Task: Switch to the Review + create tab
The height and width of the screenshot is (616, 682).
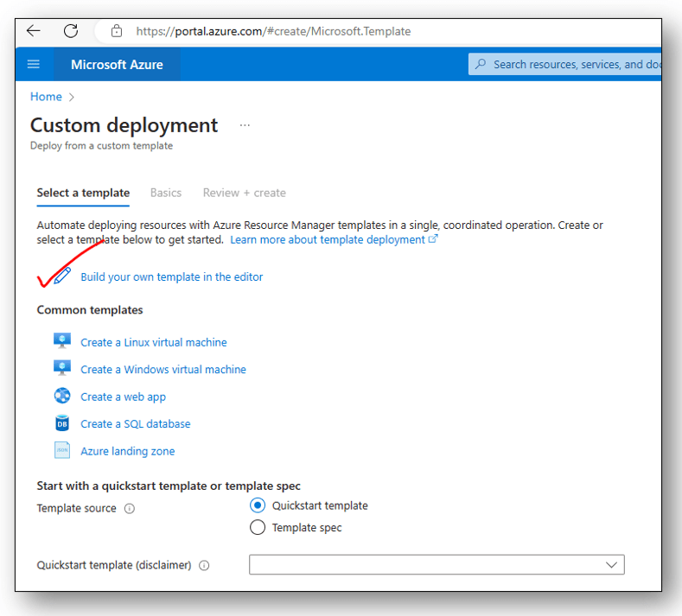Action: pos(244,193)
